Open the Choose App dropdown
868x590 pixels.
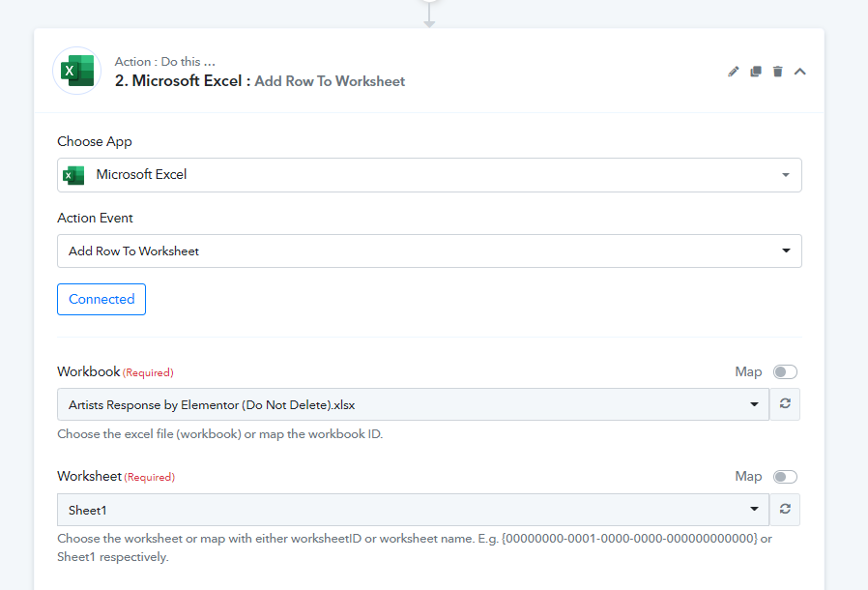point(429,175)
